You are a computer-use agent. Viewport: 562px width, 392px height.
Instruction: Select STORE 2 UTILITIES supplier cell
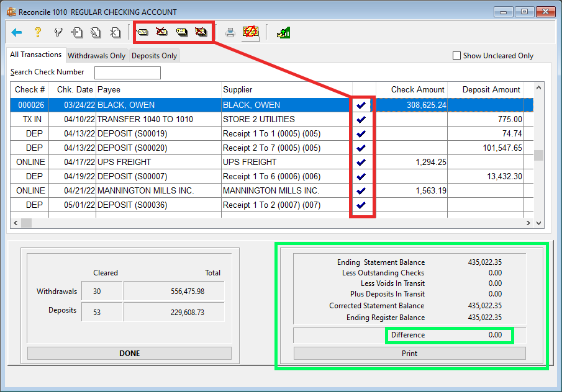tap(287, 119)
